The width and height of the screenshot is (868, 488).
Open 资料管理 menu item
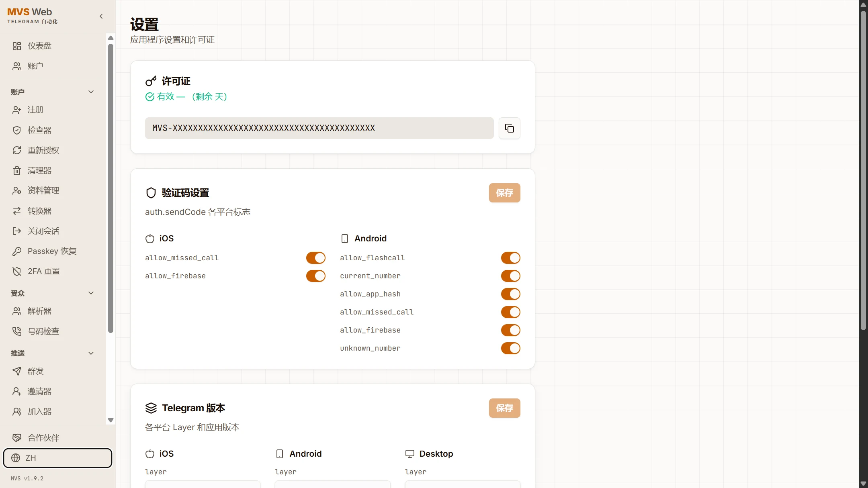[43, 191]
